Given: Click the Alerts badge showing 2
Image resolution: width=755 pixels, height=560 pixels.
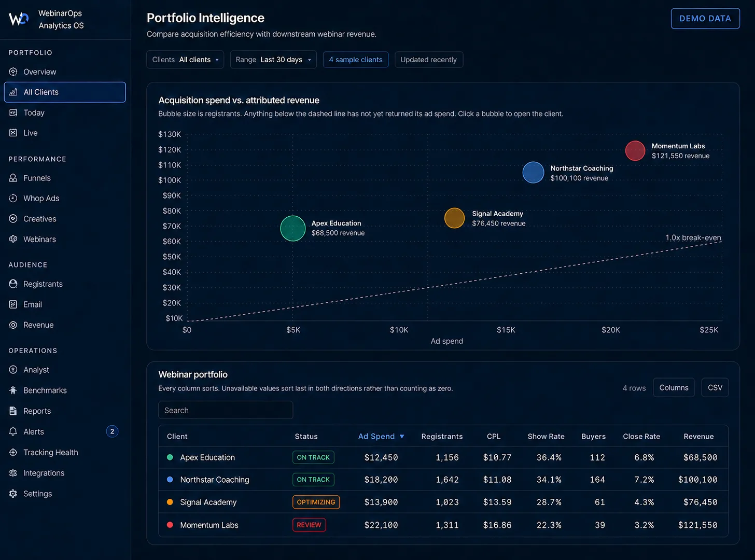Looking at the screenshot, I should click(x=112, y=431).
